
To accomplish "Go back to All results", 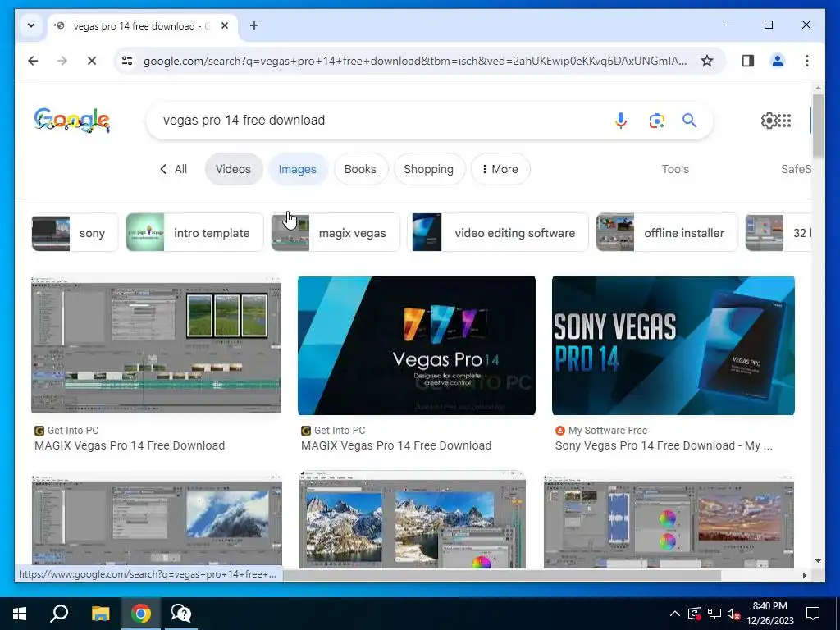I will (173, 169).
